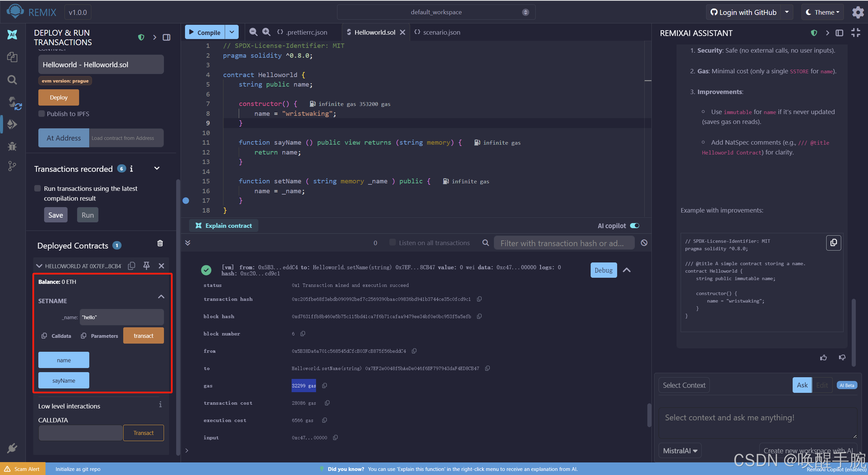Click the sayName function button

click(x=64, y=380)
